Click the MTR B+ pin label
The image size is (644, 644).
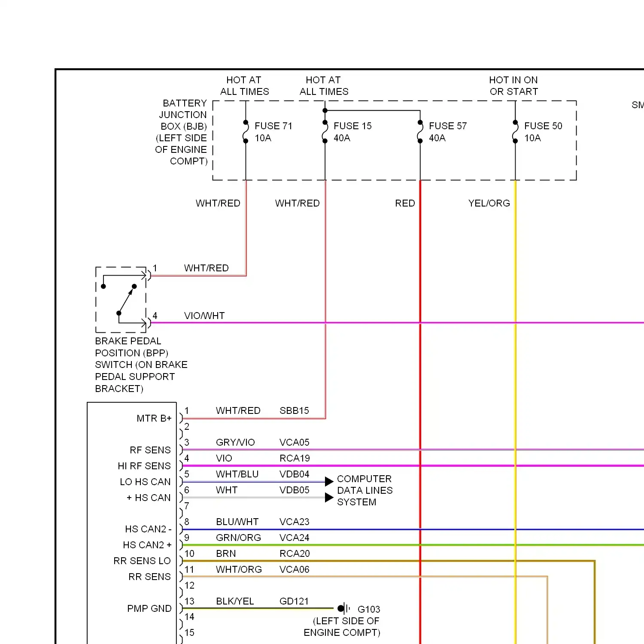tap(154, 418)
